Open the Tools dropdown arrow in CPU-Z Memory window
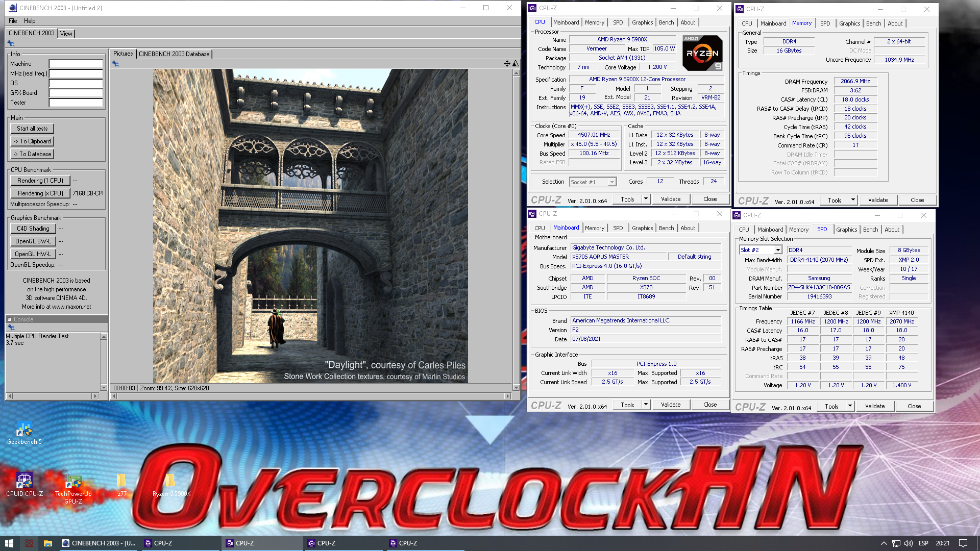Viewport: 980px width, 551px height. (x=853, y=200)
